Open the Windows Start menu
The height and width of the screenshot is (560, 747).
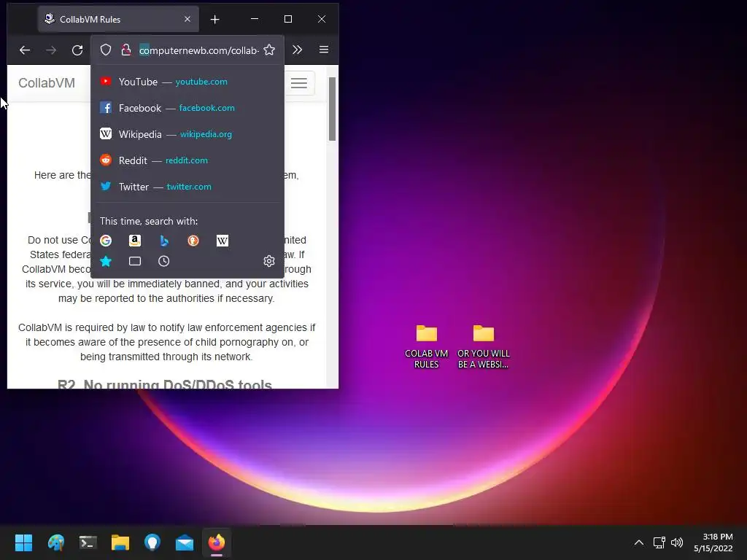pyautogui.click(x=23, y=542)
